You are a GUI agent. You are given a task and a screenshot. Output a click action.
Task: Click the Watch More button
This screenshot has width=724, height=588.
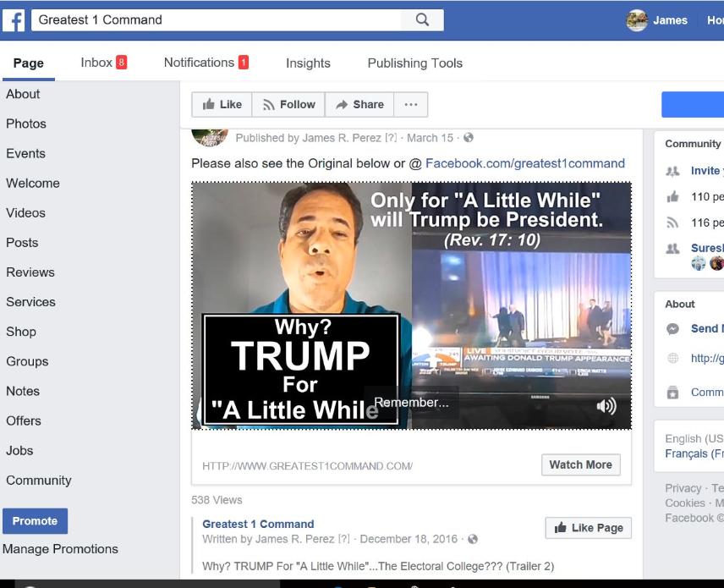581,464
